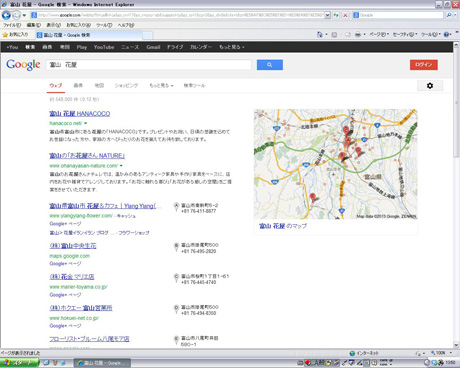
Task: Click the printer icon in command bar
Action: pos(358,34)
